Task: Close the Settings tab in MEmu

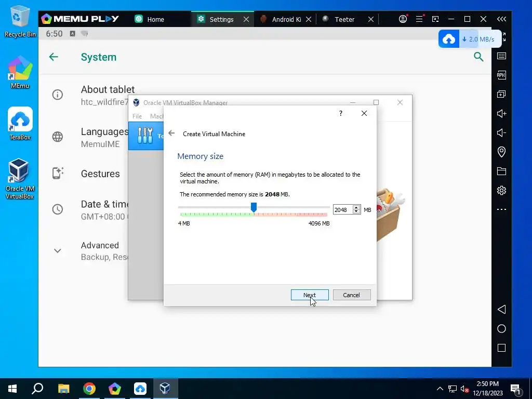Action: (x=246, y=19)
